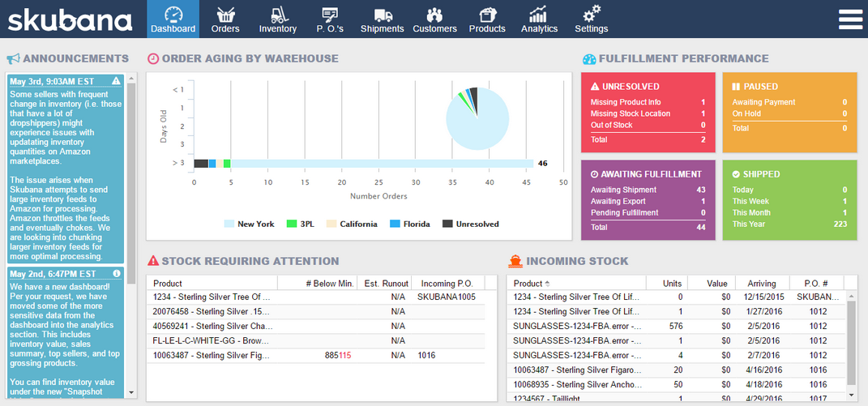Click the Skubana logo

71,20
